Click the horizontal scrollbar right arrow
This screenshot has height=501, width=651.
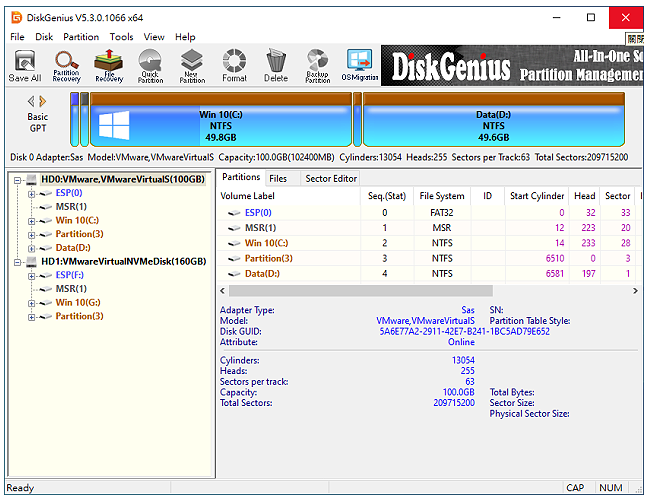click(x=635, y=291)
